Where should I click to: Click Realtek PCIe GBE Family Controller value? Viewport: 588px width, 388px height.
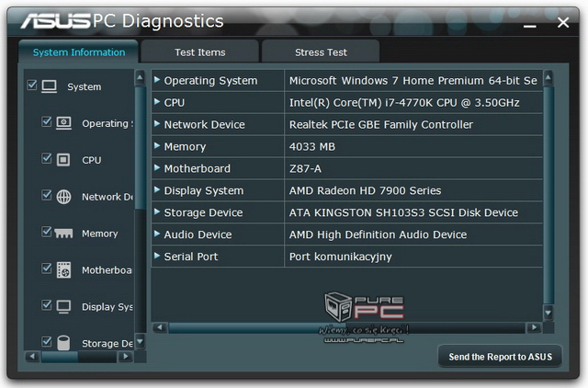point(381,124)
